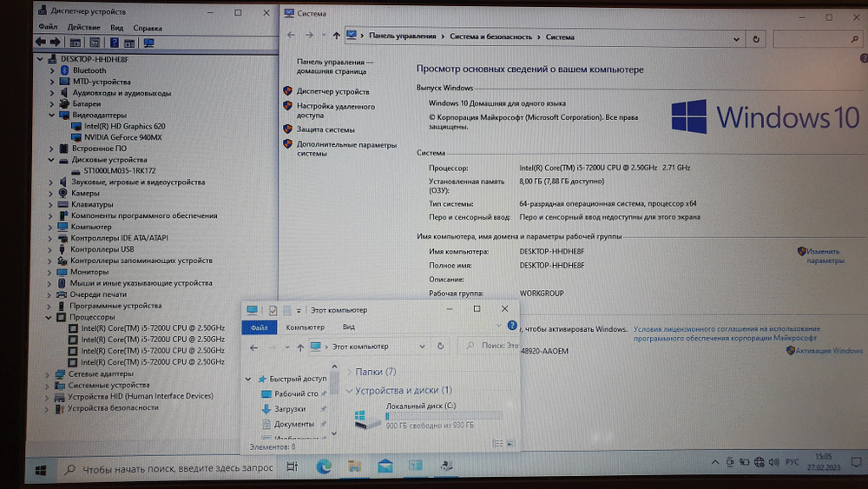The height and width of the screenshot is (489, 868).
Task: Click Forward arrow in Device Manager toolbar
Action: tap(55, 42)
